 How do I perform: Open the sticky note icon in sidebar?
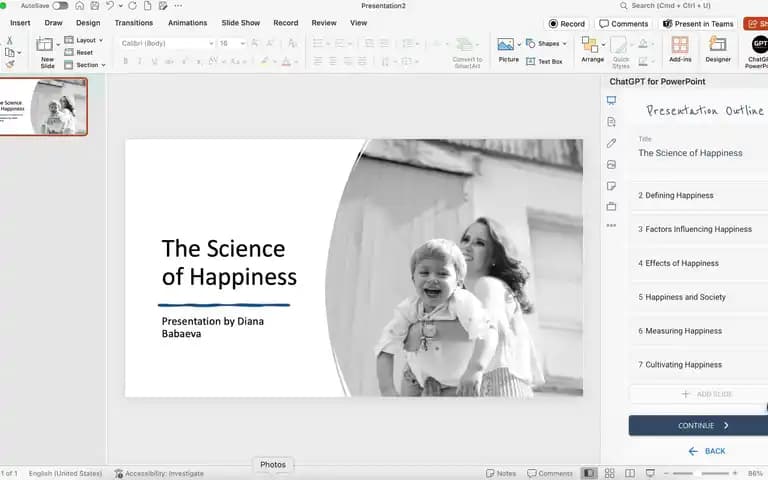tap(611, 186)
